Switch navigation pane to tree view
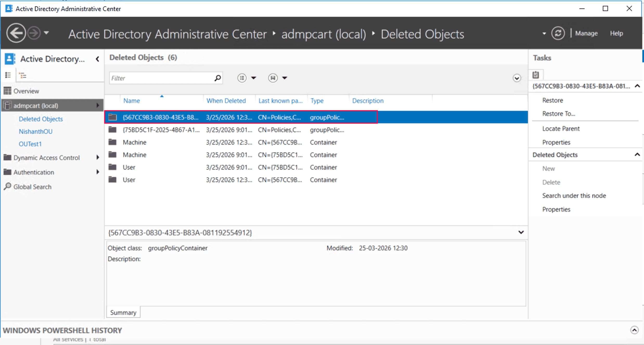This screenshot has width=644, height=345. (x=23, y=75)
